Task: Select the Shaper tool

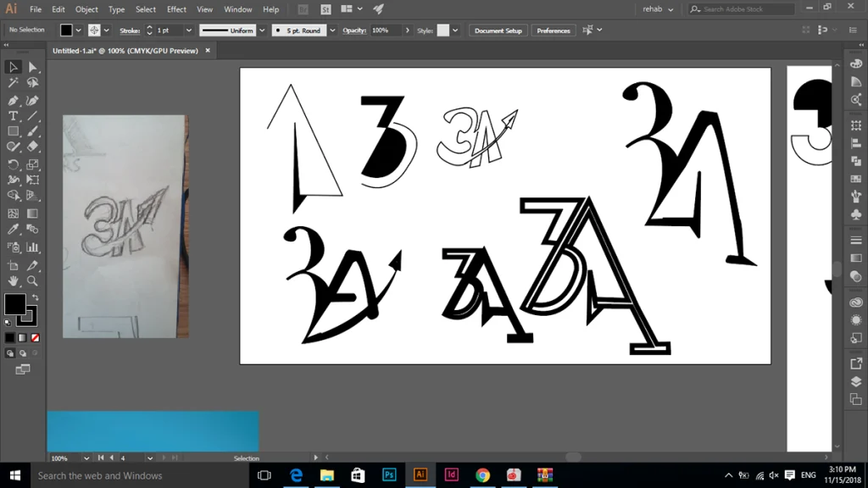Action: (13, 147)
